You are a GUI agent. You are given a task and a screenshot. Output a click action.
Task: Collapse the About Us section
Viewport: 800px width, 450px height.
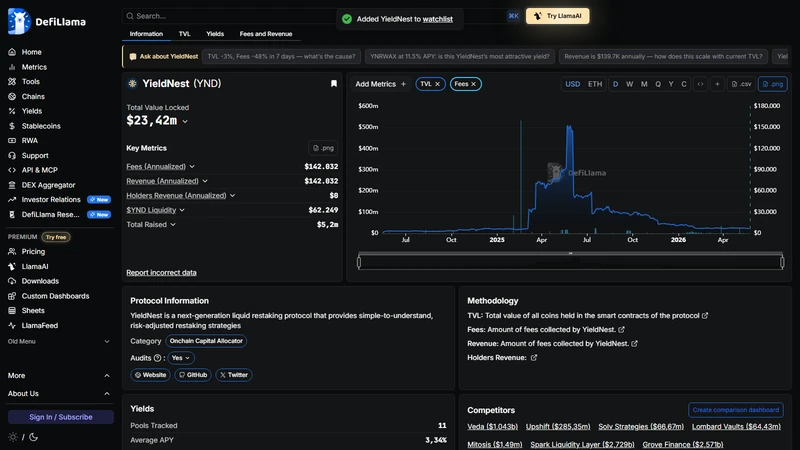tap(59, 394)
